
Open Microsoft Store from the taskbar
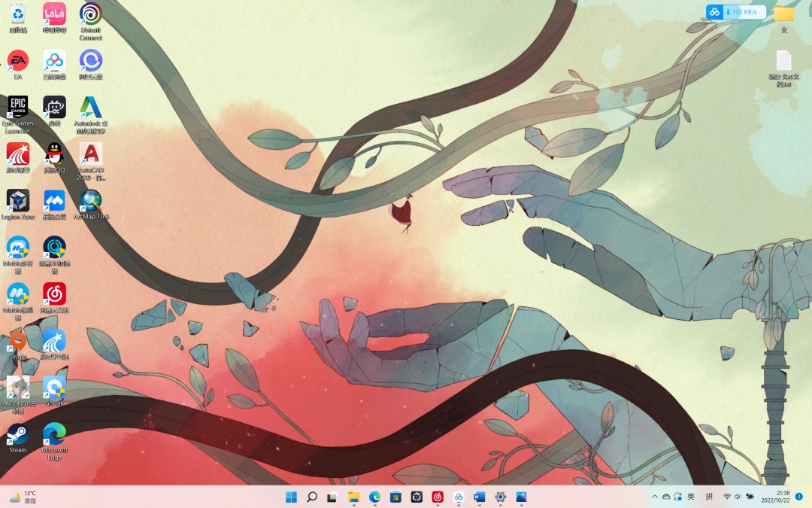point(395,497)
